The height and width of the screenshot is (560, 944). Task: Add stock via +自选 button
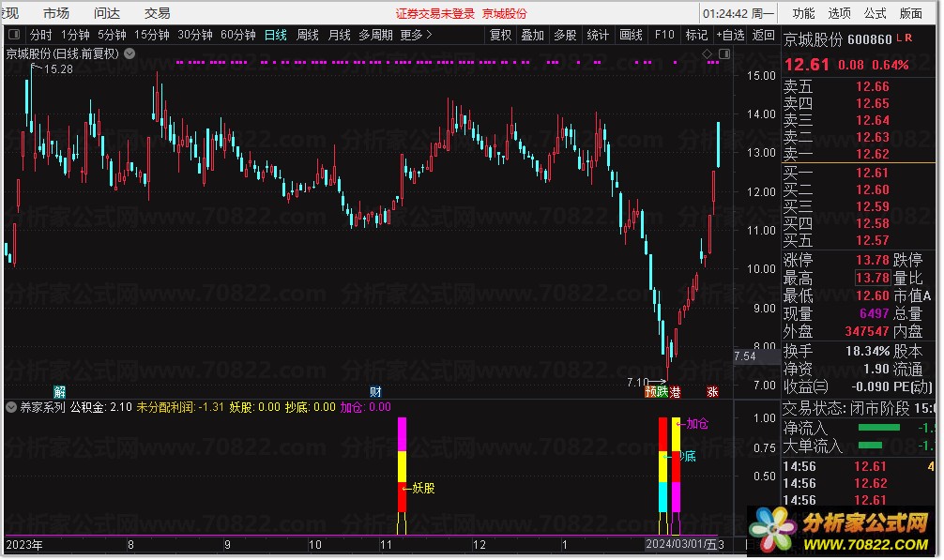pos(730,35)
